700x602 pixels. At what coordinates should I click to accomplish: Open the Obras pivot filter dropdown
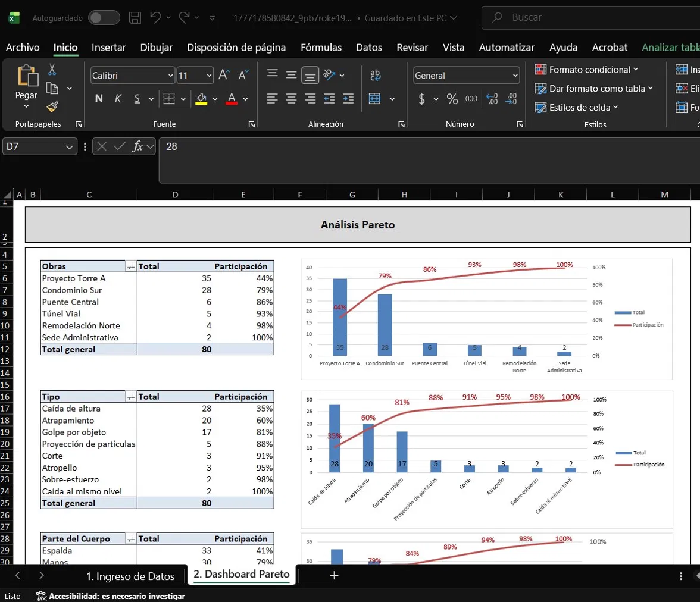(131, 266)
